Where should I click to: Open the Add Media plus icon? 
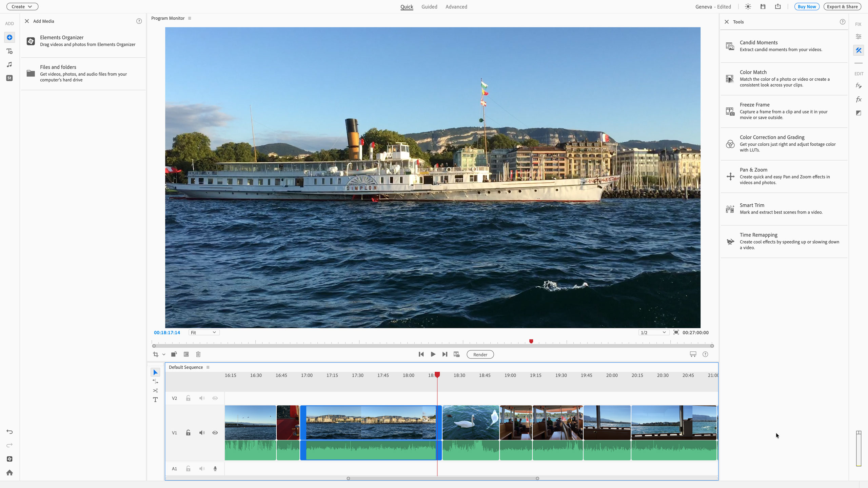9,37
